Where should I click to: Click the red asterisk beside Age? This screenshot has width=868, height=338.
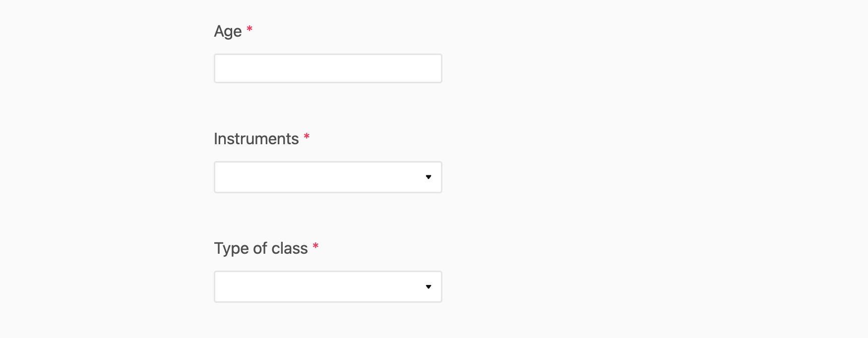click(x=249, y=30)
